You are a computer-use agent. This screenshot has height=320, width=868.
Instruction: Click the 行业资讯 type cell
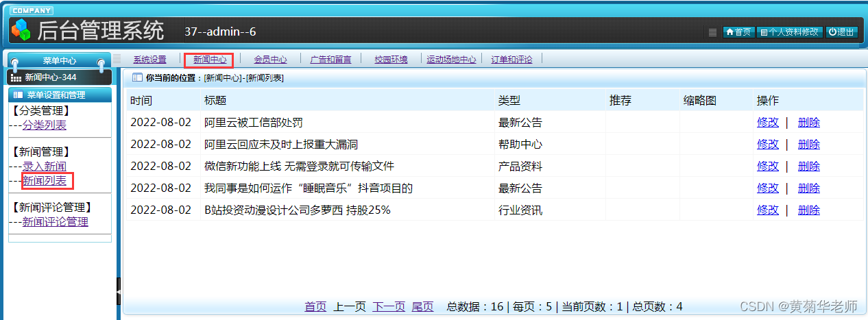520,210
